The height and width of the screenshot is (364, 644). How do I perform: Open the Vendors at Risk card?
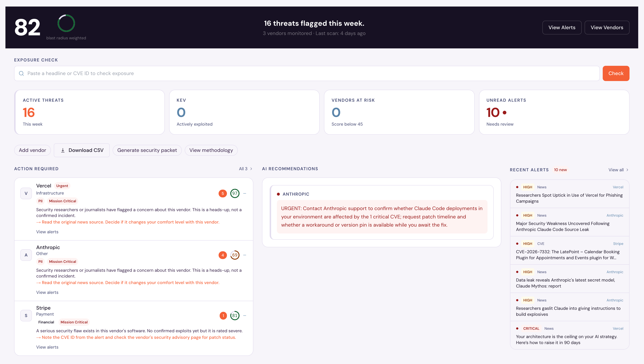click(399, 112)
